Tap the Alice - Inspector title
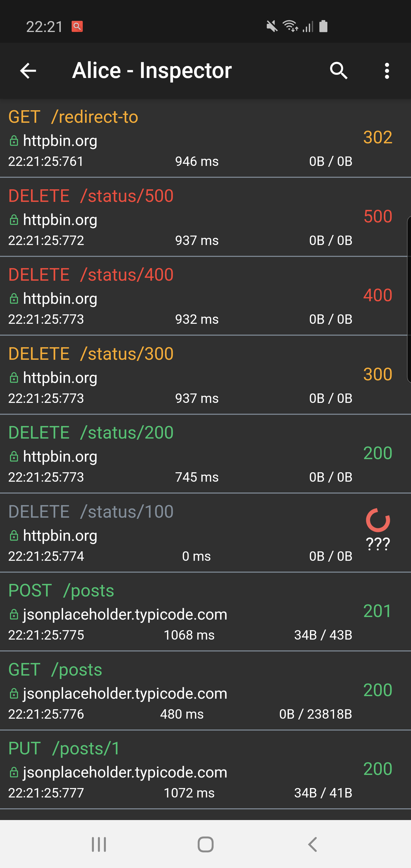This screenshot has height=868, width=411. [x=152, y=71]
